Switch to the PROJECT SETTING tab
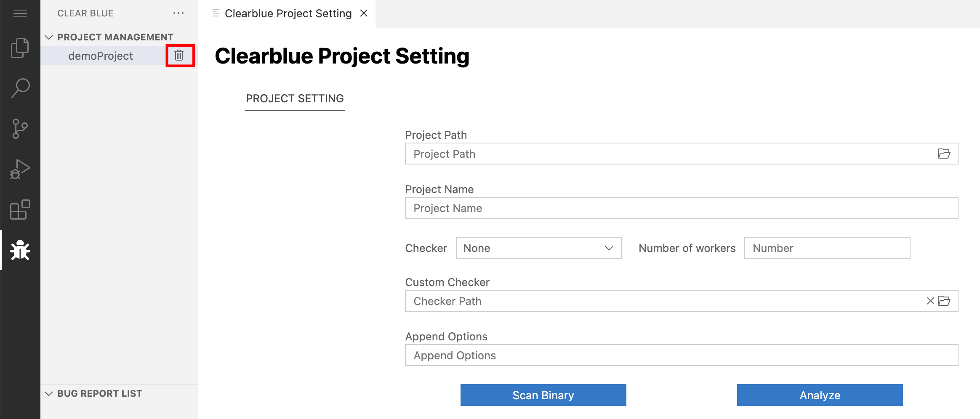This screenshot has width=980, height=419. (295, 98)
